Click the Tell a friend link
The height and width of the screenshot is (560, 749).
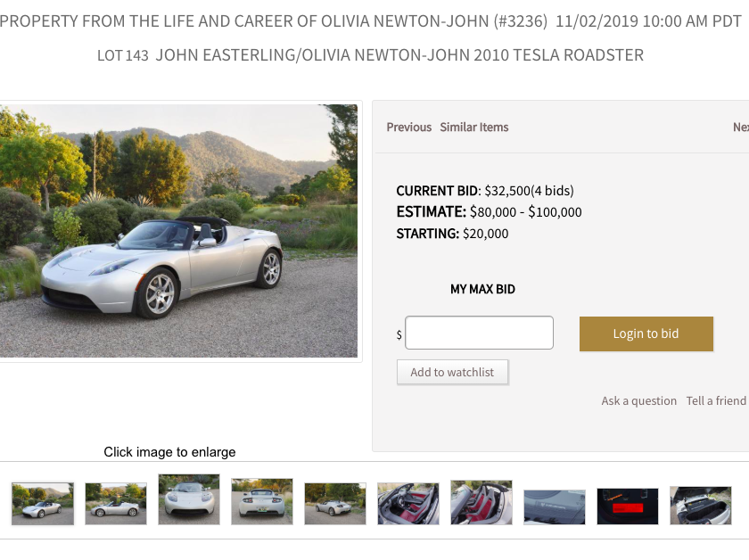[x=716, y=401]
